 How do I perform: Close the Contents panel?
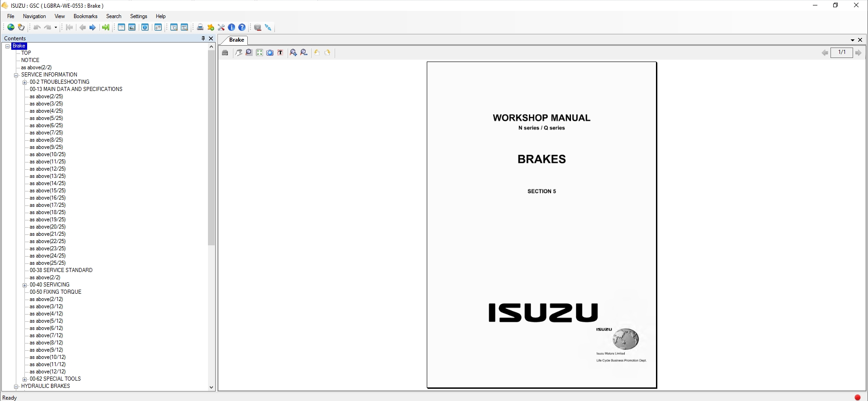(211, 38)
